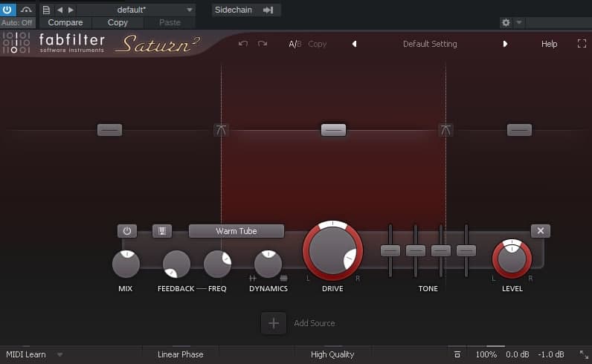Click the Copy button in host toolbar
Screen dimensions: 592x364
pos(118,22)
